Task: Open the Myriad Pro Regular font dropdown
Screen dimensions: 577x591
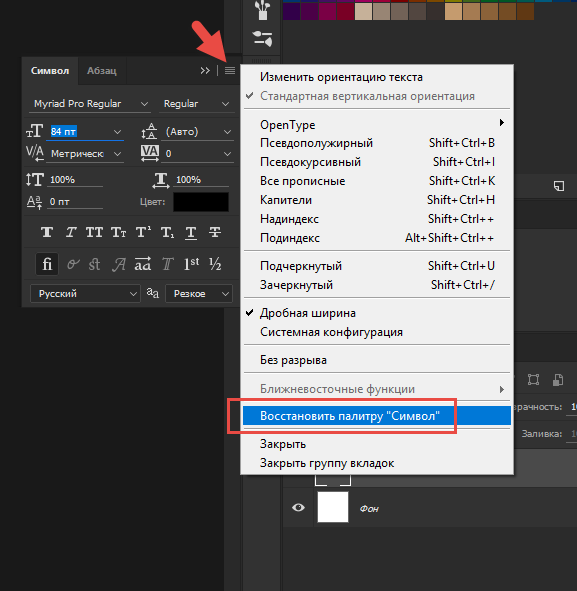Action: [x=90, y=104]
